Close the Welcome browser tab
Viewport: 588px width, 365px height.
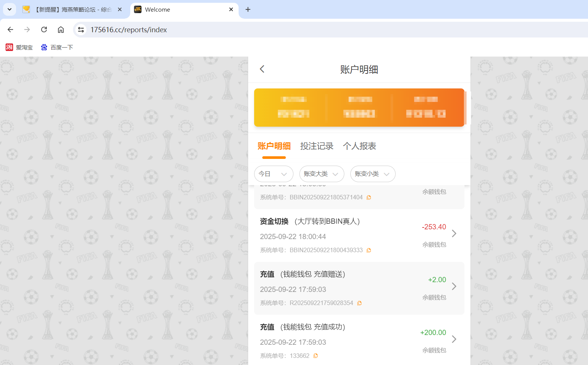(231, 10)
